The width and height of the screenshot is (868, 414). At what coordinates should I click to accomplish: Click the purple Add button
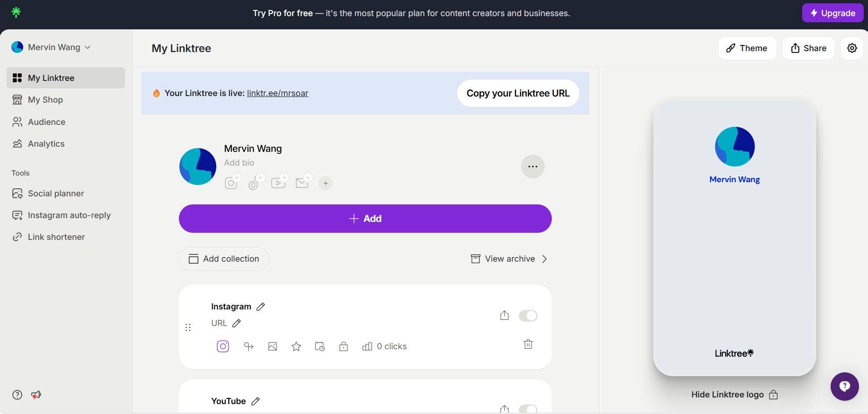[365, 219]
